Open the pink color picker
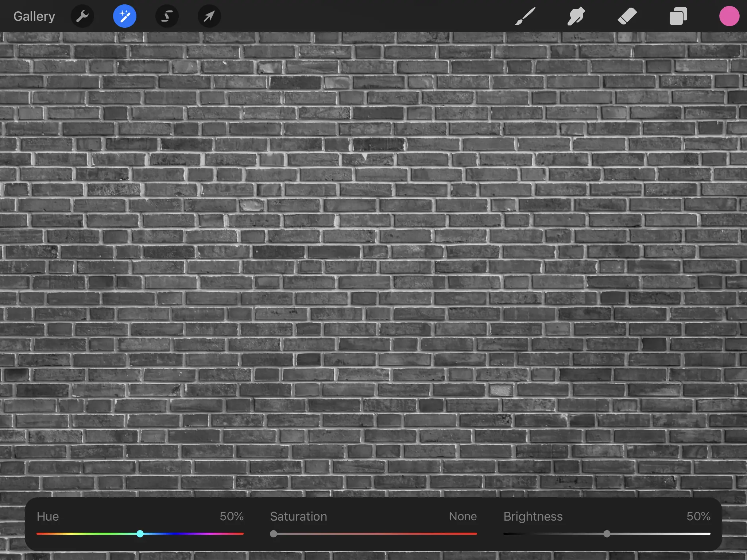This screenshot has width=747, height=560. pos(729,16)
